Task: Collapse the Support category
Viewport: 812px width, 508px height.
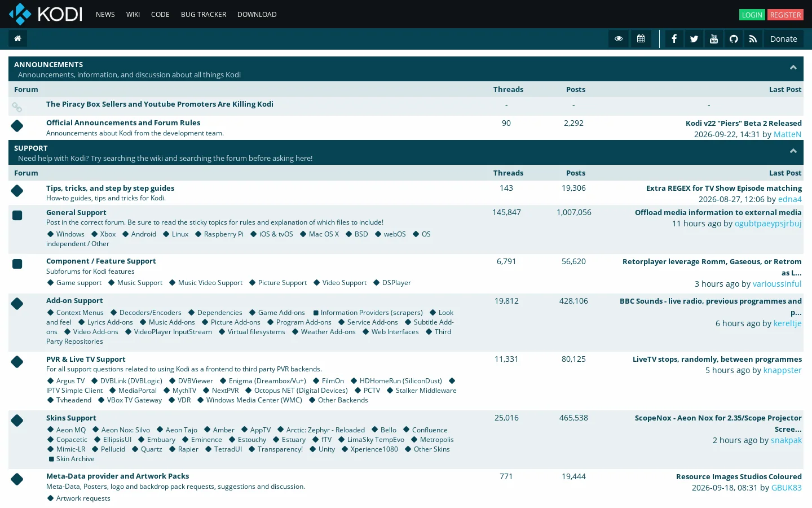Action: [793, 151]
